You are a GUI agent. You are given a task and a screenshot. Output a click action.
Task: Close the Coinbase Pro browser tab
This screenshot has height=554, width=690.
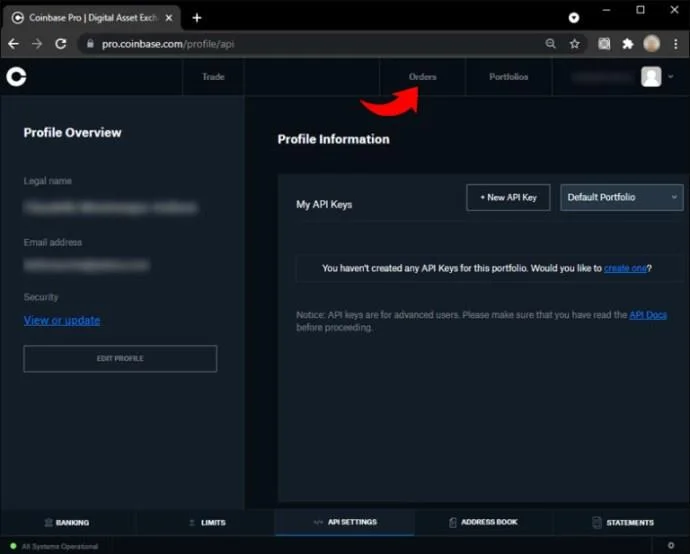tap(169, 18)
